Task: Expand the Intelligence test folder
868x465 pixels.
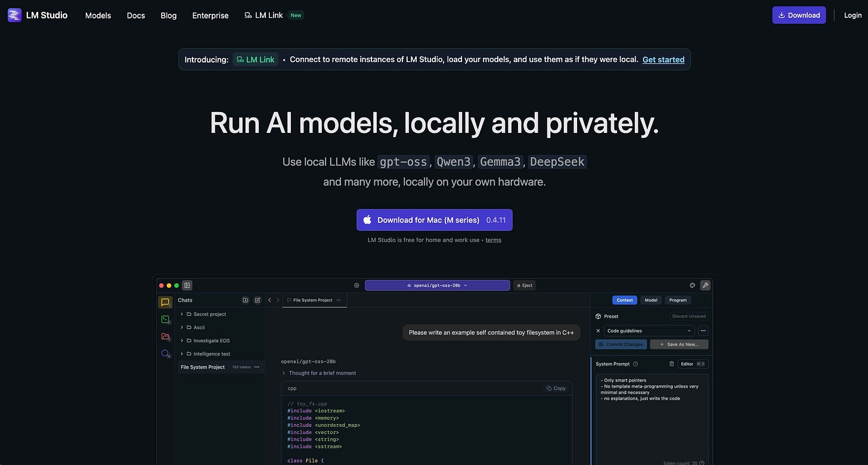Action: 182,354
